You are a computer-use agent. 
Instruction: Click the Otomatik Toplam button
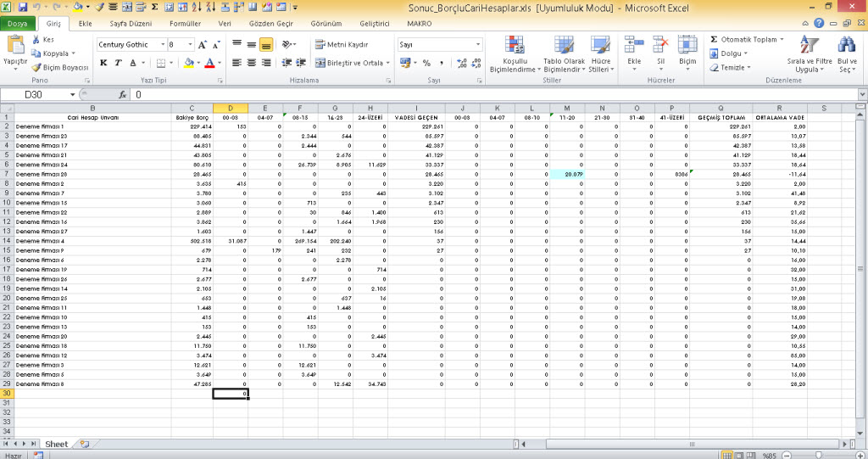pyautogui.click(x=746, y=40)
